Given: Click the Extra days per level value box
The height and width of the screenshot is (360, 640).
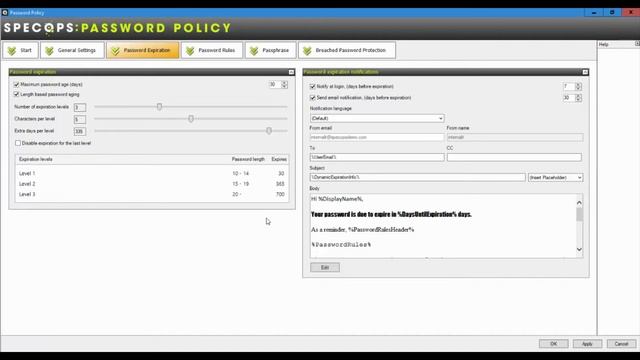Looking at the screenshot, I should click(80, 131).
